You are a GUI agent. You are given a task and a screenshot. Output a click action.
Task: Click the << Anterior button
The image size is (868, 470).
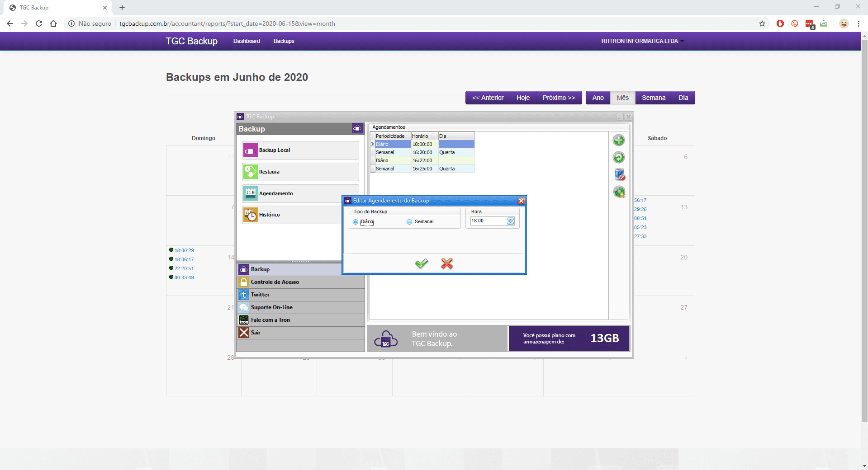point(488,98)
